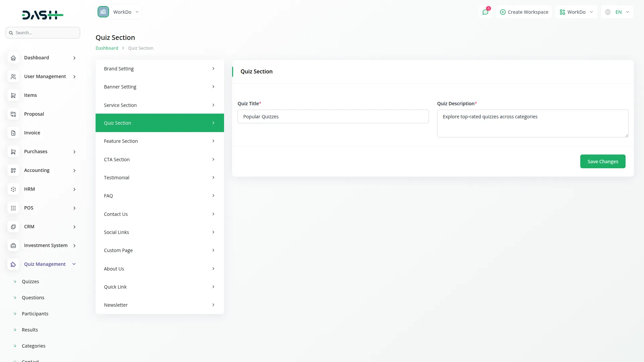Click the Invoice document icon
Image resolution: width=644 pixels, height=362 pixels.
(x=13, y=133)
